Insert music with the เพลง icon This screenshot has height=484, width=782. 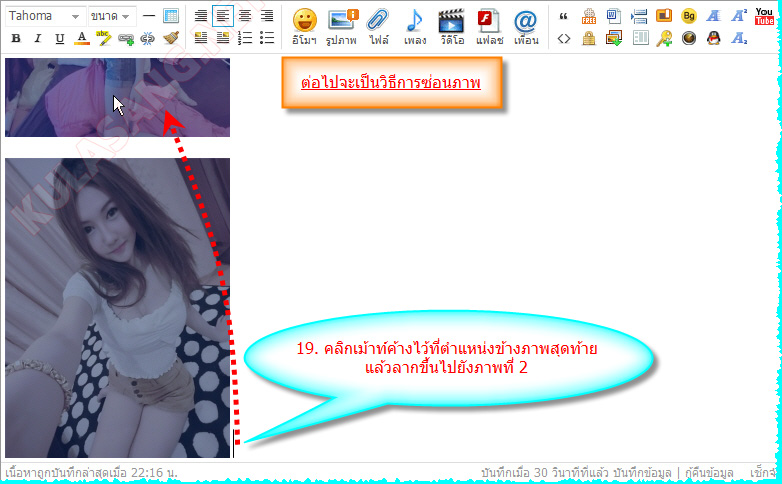414,27
